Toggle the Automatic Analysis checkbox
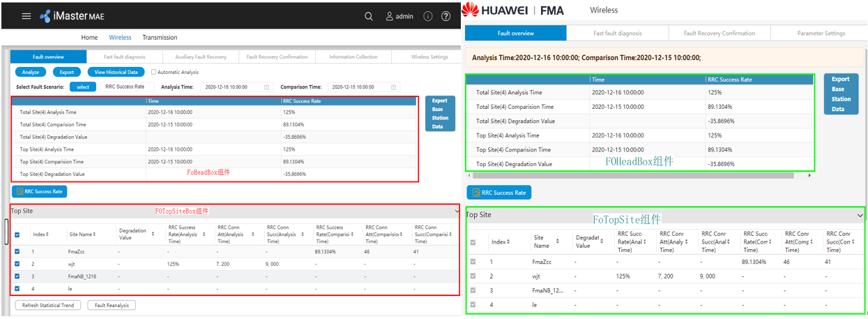The width and height of the screenshot is (868, 319). tap(154, 72)
